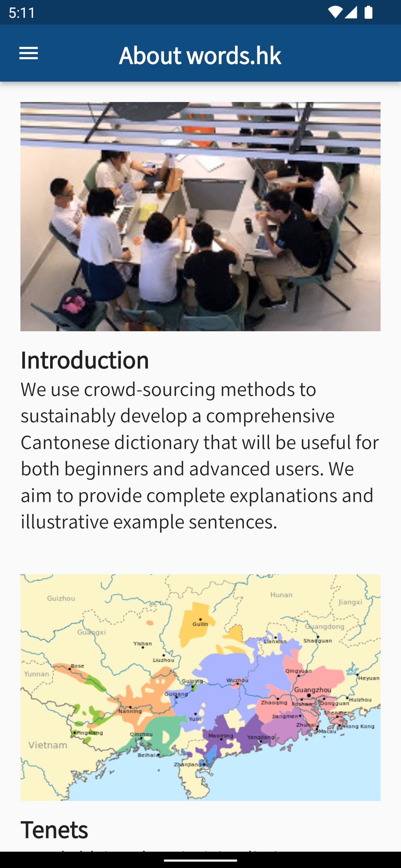The image size is (401, 868).
Task: Tap the bottom home gesture bar
Action: pos(200,860)
